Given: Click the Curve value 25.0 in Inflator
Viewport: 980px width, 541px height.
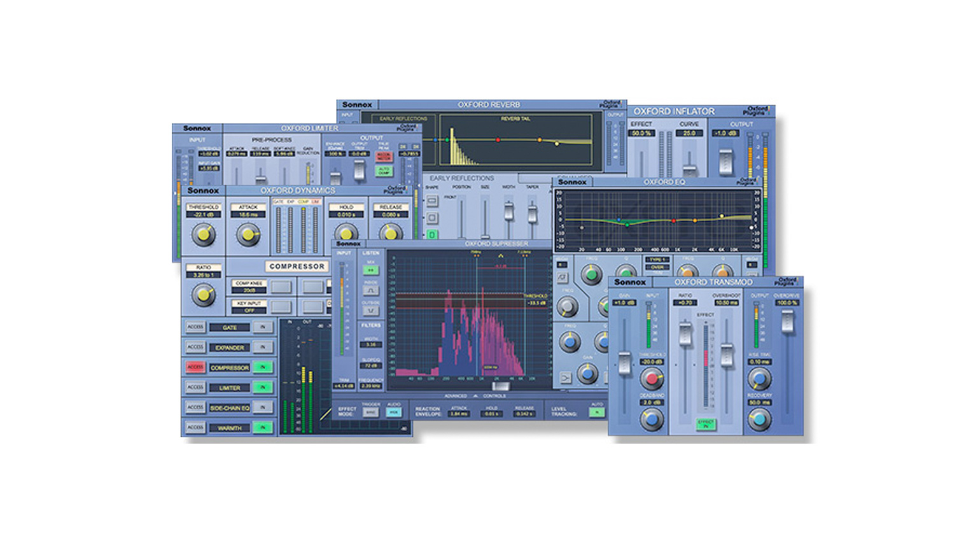Looking at the screenshot, I should pyautogui.click(x=689, y=134).
